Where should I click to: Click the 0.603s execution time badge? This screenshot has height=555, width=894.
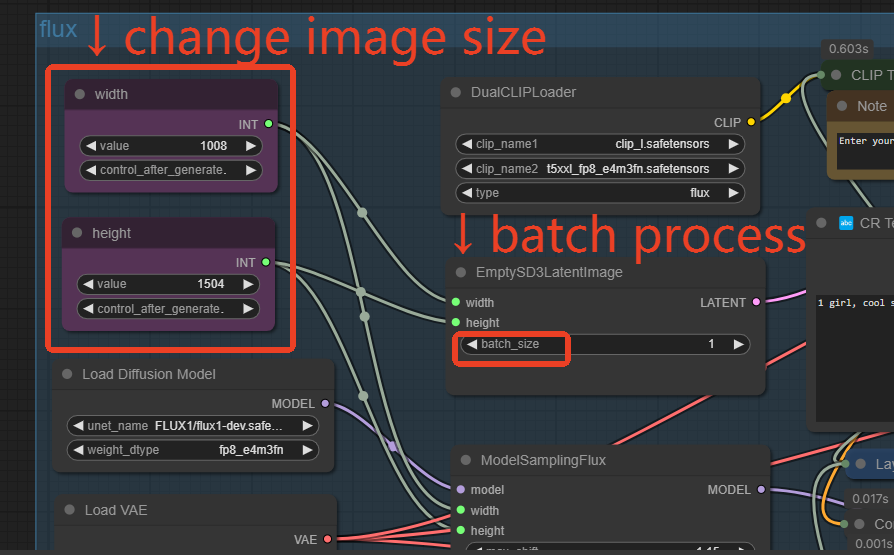coord(848,49)
